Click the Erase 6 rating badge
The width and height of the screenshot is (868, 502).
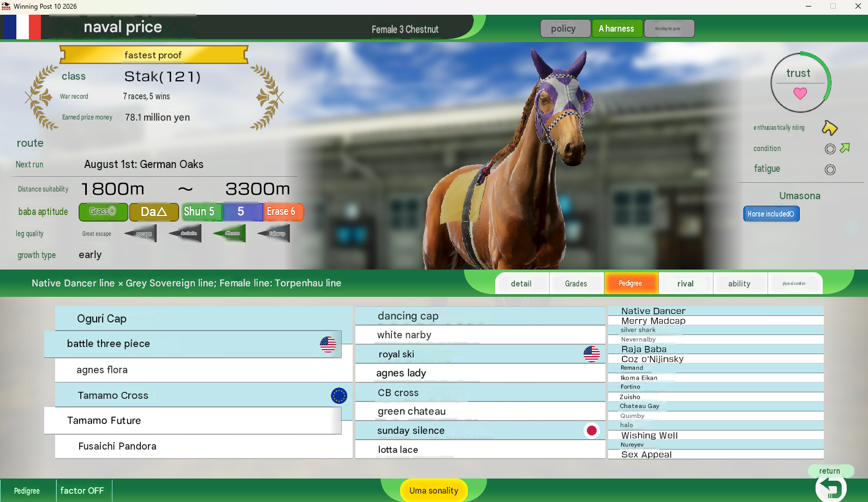pos(283,212)
